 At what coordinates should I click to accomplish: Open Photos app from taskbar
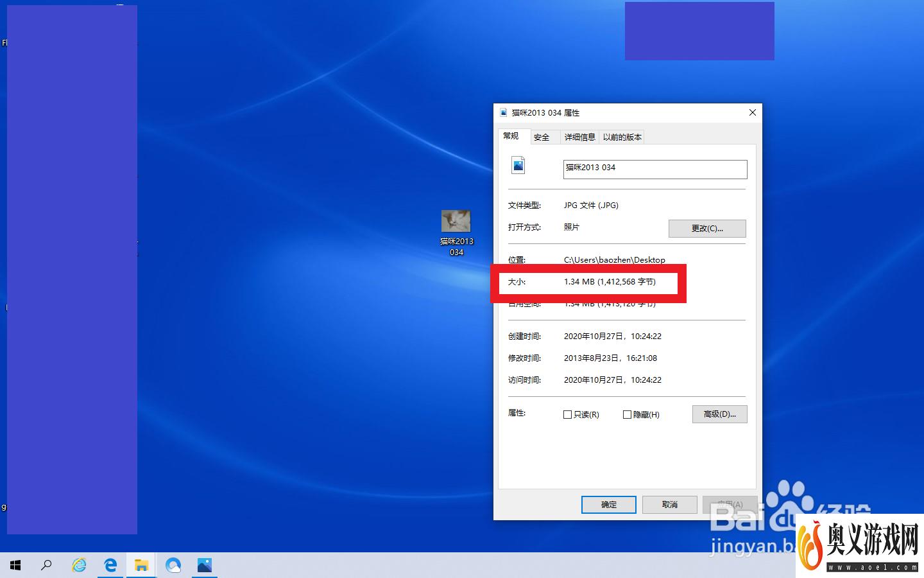[x=205, y=565]
